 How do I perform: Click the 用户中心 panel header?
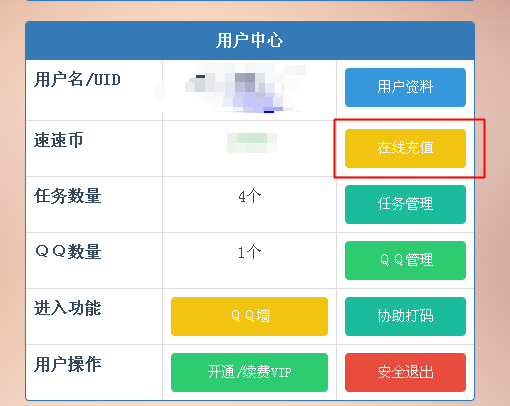[250, 41]
